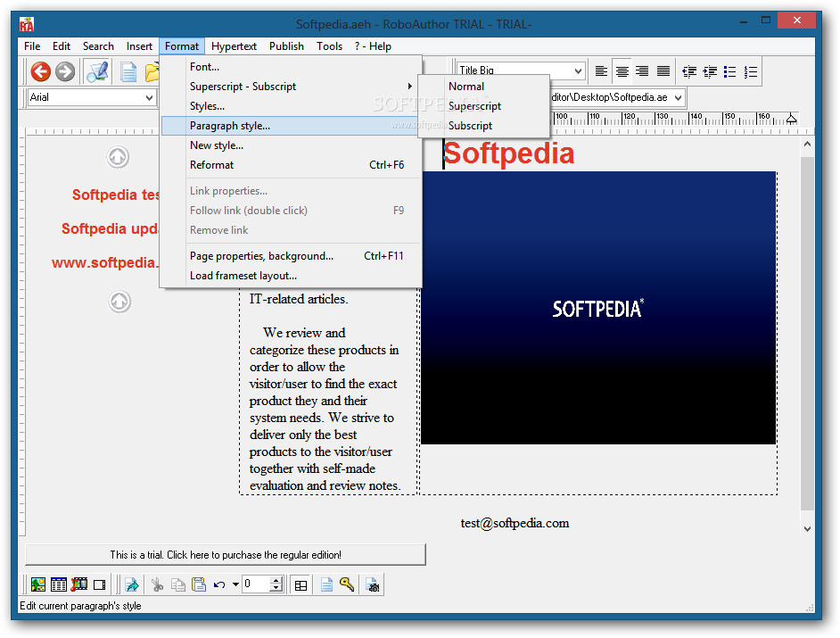Select Paragraph style... menu entry
The image size is (840, 638).
tap(291, 126)
